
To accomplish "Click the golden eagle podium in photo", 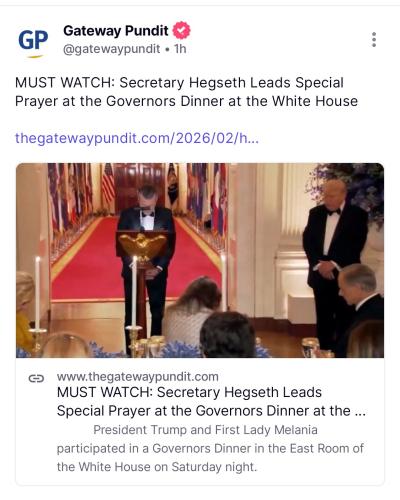I will point(143,246).
